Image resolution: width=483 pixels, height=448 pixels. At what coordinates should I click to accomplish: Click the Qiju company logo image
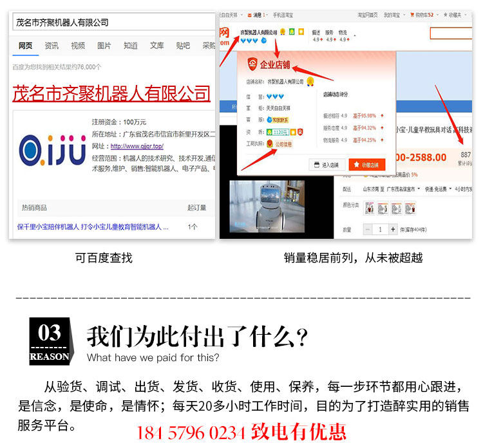pyautogui.click(x=52, y=150)
